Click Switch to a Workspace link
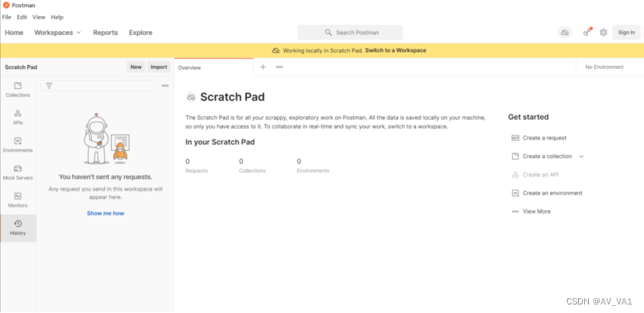The image size is (644, 313). [x=396, y=50]
